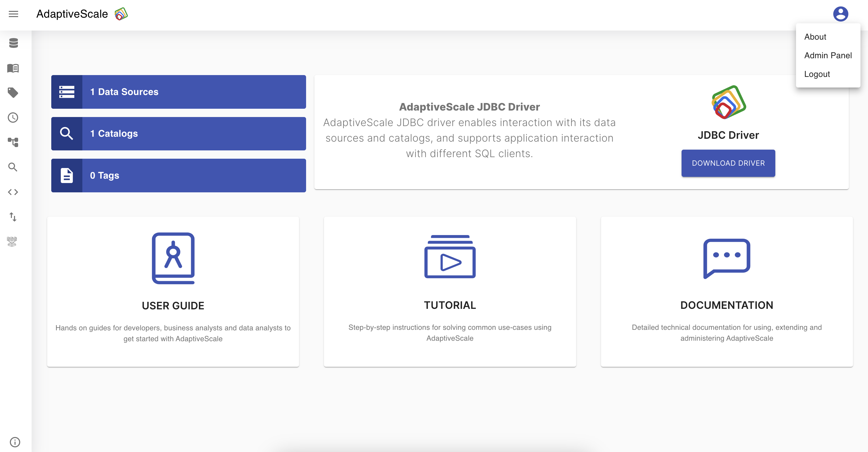
Task: Open the sidebar search magnifier icon
Action: [13, 167]
